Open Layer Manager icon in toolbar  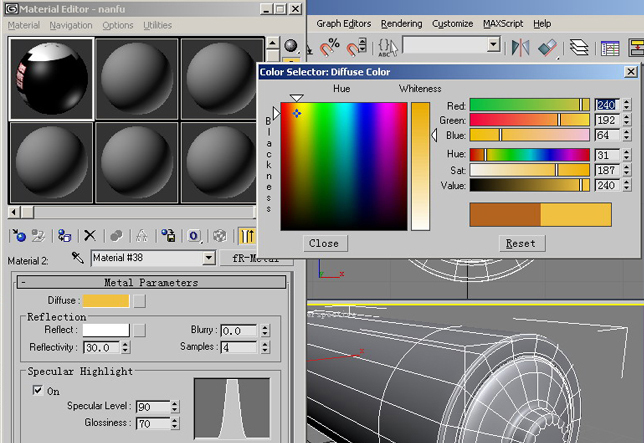point(578,47)
